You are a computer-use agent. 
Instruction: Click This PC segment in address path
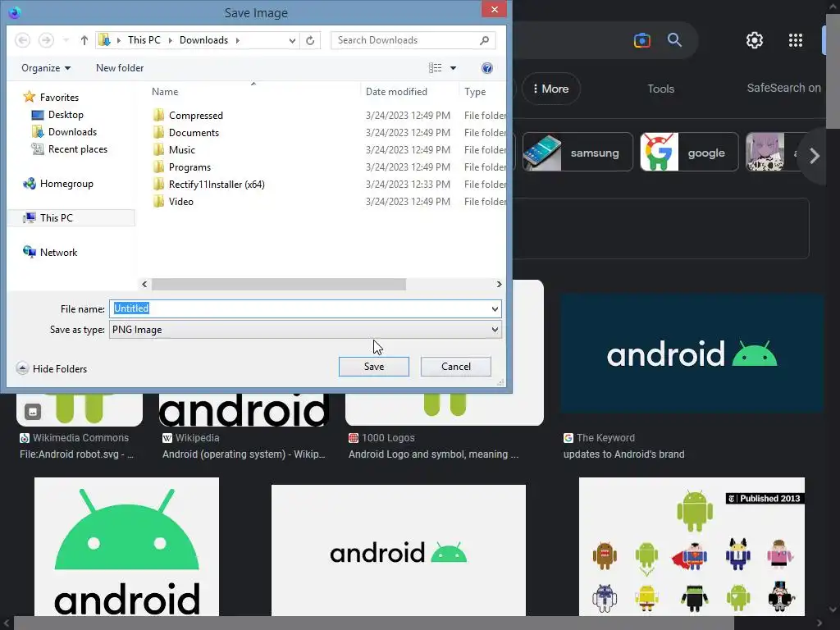tap(144, 40)
